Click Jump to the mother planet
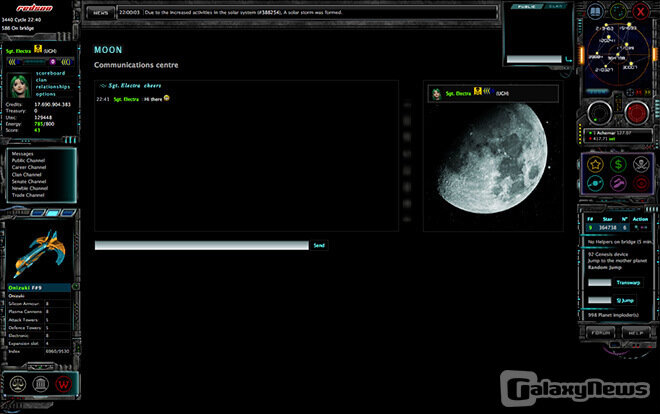Viewport: 660px width, 414px height. coord(617,261)
